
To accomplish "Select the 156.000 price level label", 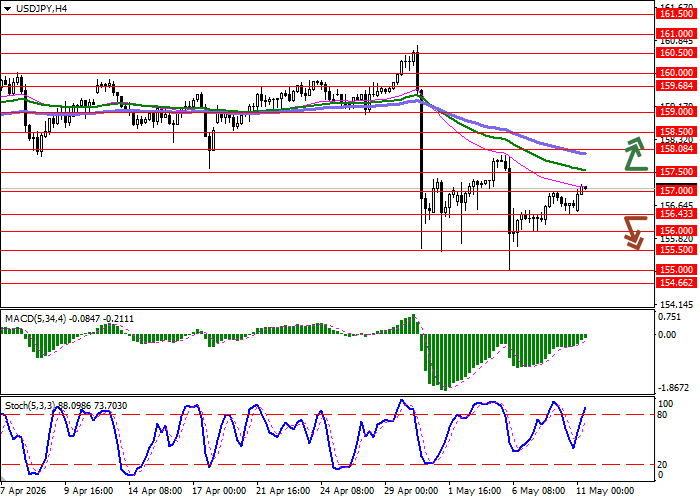I will (676, 231).
